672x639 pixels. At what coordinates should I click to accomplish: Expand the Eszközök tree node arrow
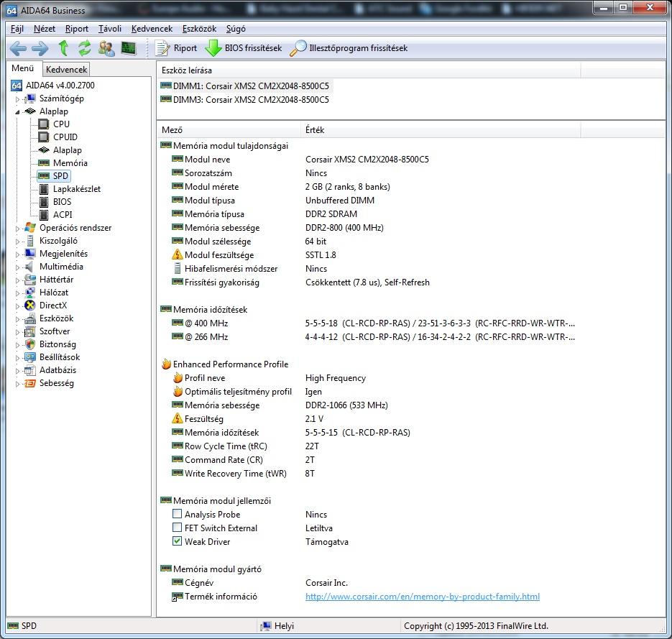[17, 319]
